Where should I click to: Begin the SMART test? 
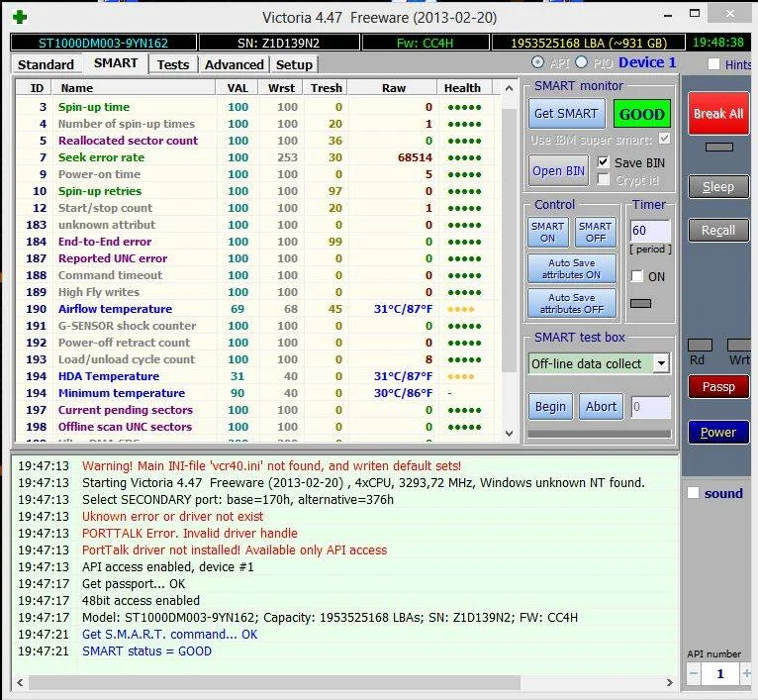pos(550,406)
